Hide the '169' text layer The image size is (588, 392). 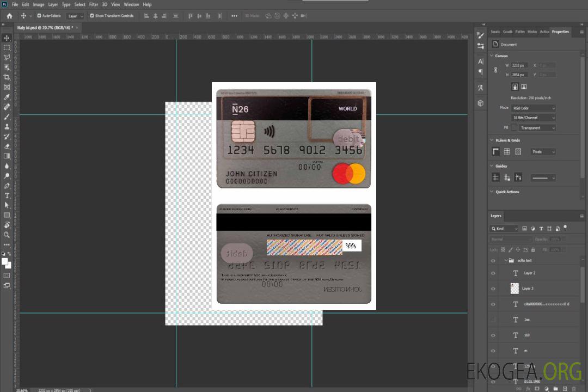click(493, 335)
